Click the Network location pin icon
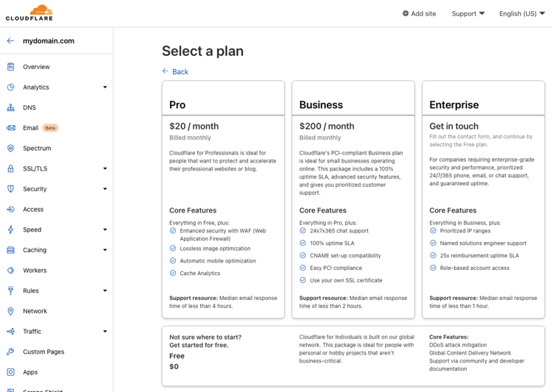Image resolution: width=552 pixels, height=392 pixels. click(x=10, y=311)
